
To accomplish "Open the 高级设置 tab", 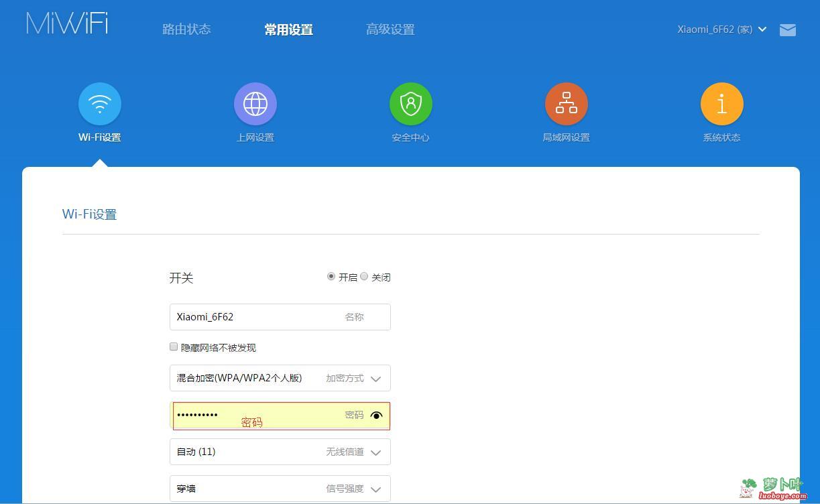I will 391,29.
